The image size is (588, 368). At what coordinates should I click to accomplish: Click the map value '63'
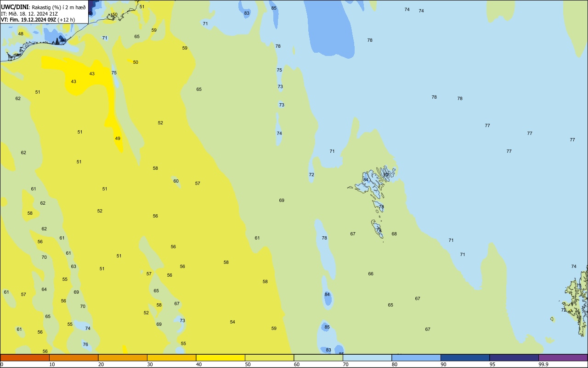click(73, 267)
